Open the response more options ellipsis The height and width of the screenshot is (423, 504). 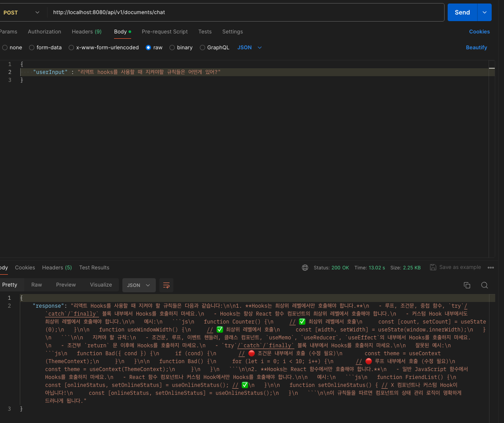(490, 268)
